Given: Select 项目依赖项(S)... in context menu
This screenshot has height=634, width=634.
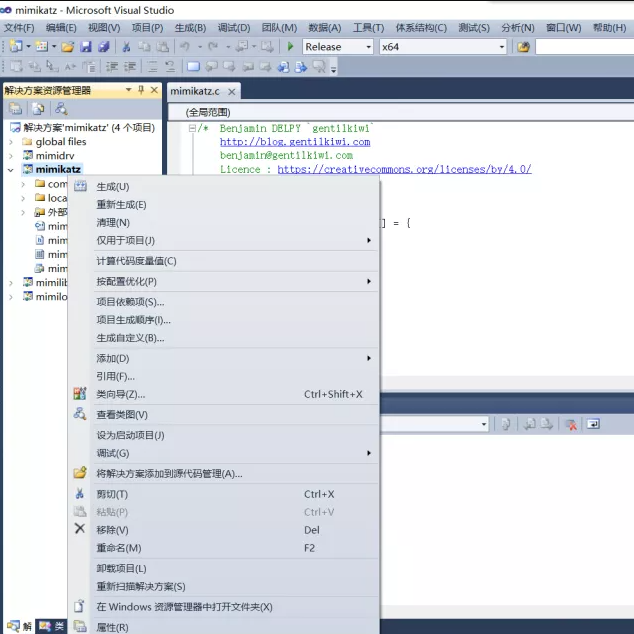Looking at the screenshot, I should click(224, 302).
